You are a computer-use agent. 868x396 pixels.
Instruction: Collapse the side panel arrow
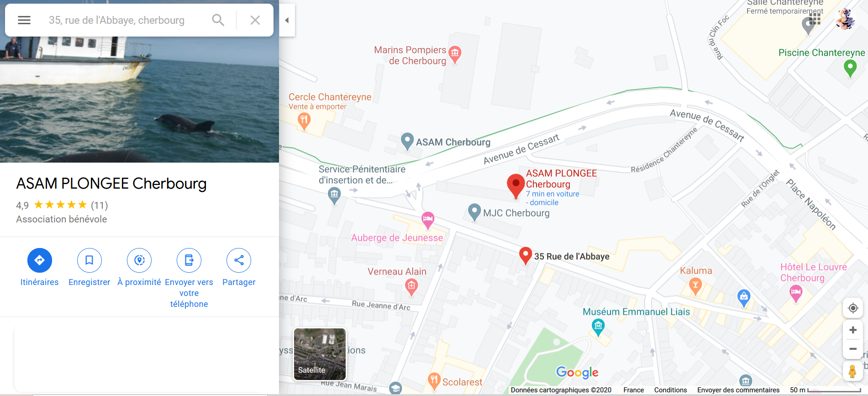point(287,20)
